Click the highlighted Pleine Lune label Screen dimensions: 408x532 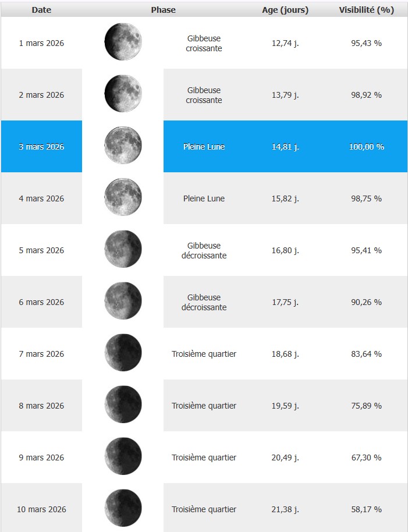204,147
